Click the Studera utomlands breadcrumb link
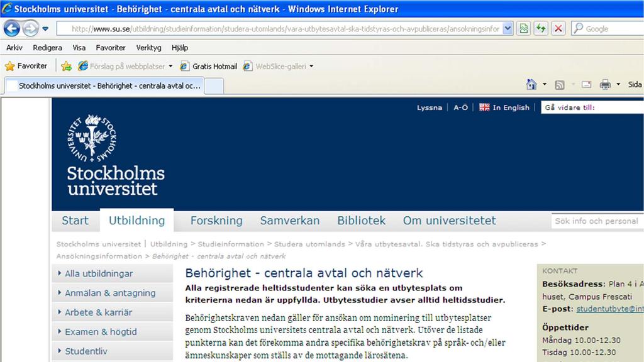 (309, 244)
